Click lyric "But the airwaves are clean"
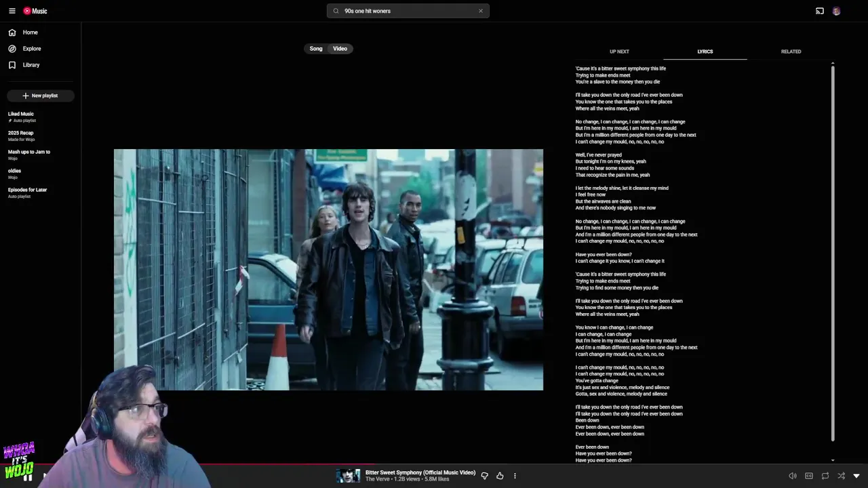The image size is (868, 488). pyautogui.click(x=604, y=201)
